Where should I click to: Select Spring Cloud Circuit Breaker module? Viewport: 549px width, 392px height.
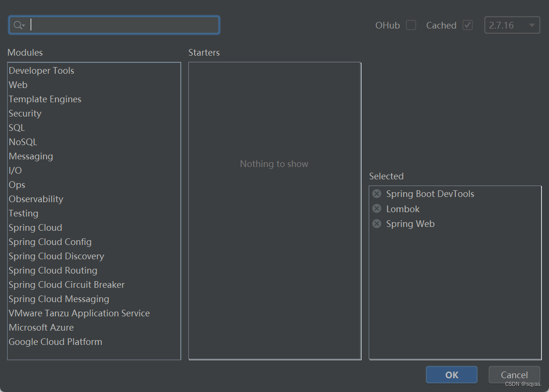click(66, 284)
